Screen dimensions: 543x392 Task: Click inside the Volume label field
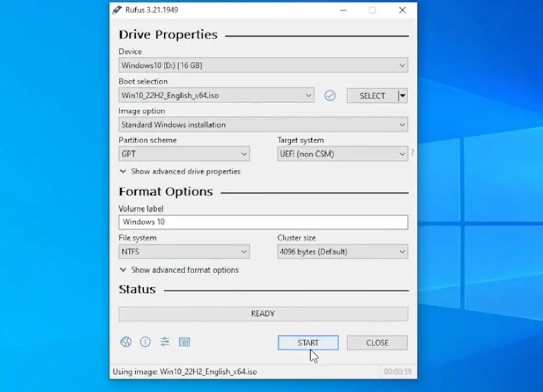tap(263, 222)
